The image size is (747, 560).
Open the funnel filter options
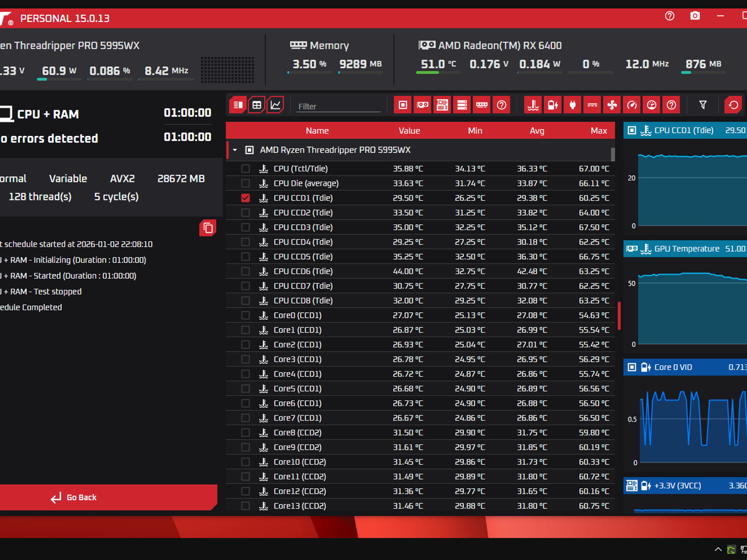click(703, 105)
